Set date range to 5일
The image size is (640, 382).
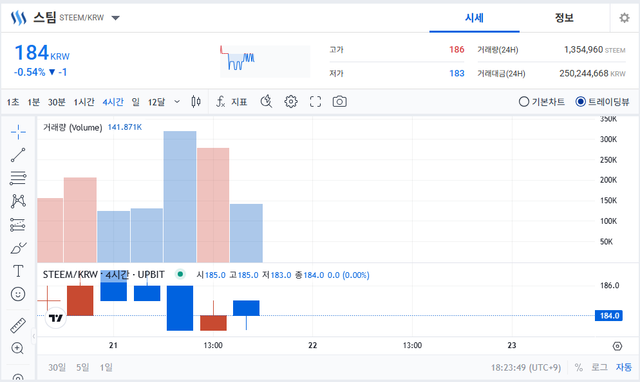[x=82, y=368]
